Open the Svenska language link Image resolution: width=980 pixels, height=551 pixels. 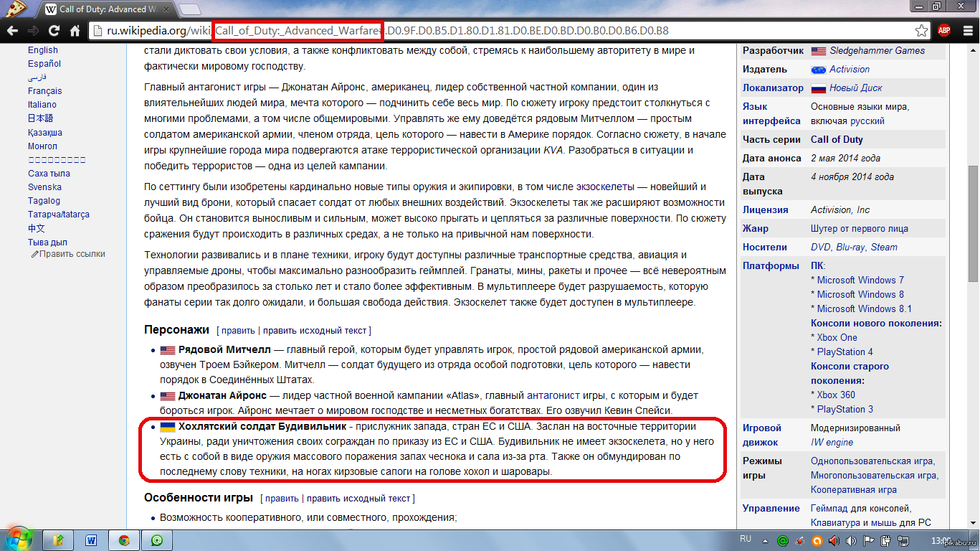pyautogui.click(x=44, y=187)
